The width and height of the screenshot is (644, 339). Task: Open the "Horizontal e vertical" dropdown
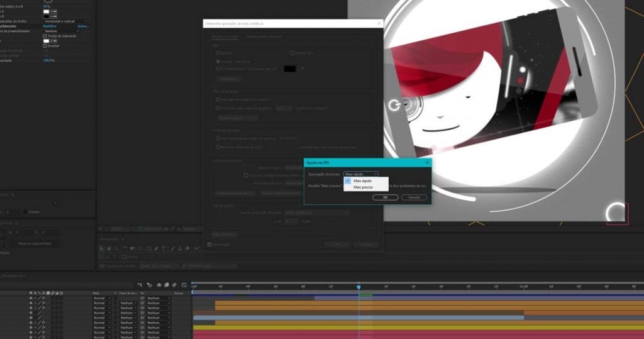click(66, 21)
